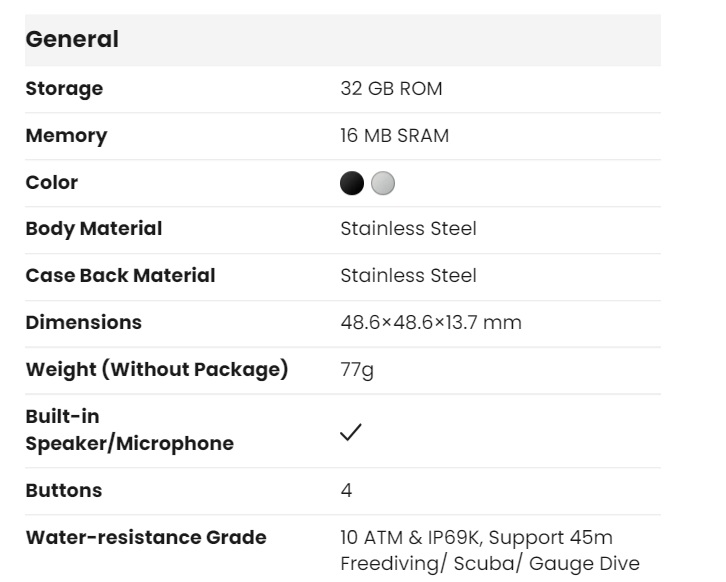Click the Color row label
The height and width of the screenshot is (582, 726).
[x=51, y=183]
